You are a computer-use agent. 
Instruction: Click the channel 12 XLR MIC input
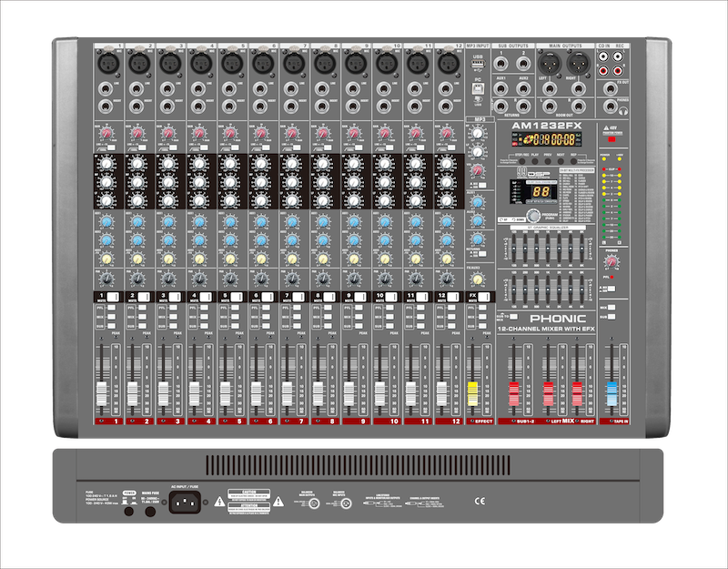point(449,63)
